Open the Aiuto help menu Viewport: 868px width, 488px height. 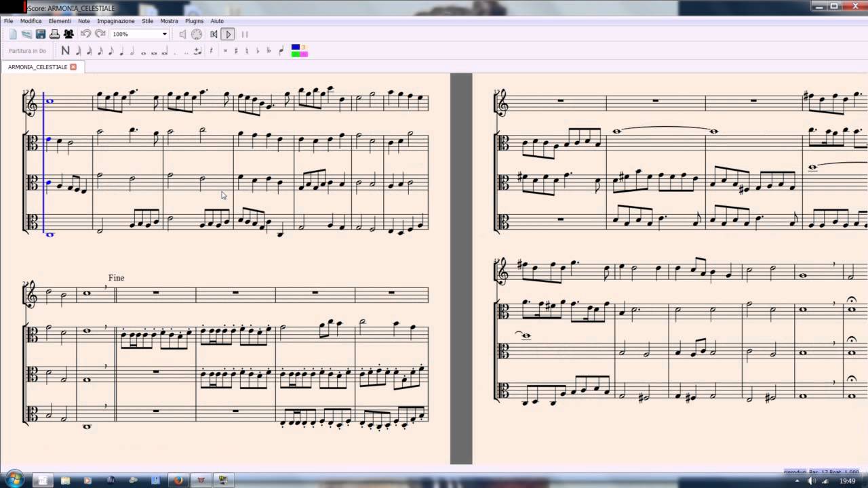(217, 21)
